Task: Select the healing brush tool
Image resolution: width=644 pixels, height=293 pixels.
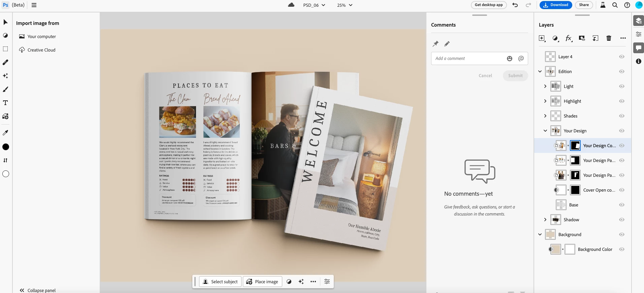Action: click(x=5, y=62)
